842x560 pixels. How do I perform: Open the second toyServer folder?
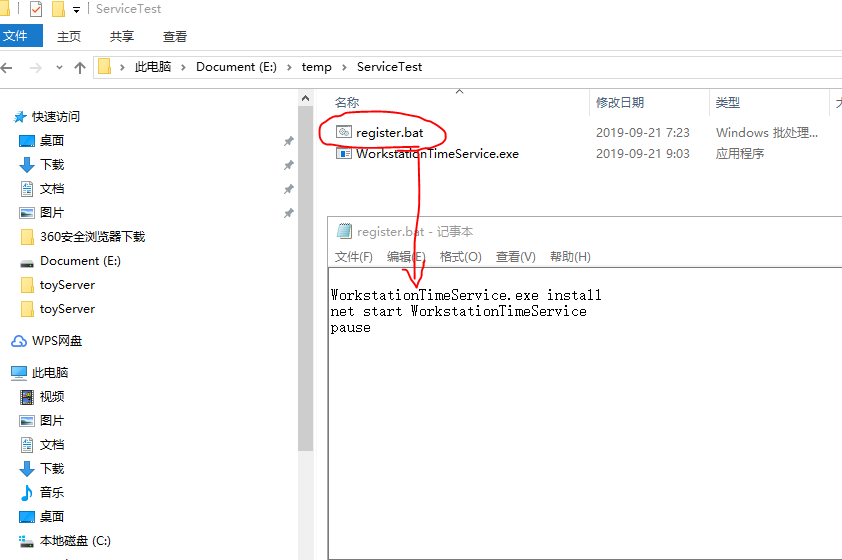(x=67, y=309)
